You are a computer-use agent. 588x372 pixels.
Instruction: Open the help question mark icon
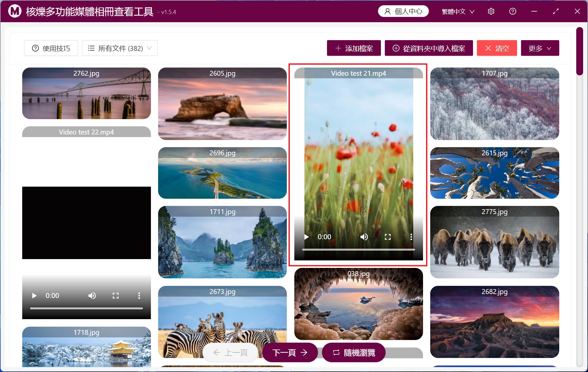point(513,11)
